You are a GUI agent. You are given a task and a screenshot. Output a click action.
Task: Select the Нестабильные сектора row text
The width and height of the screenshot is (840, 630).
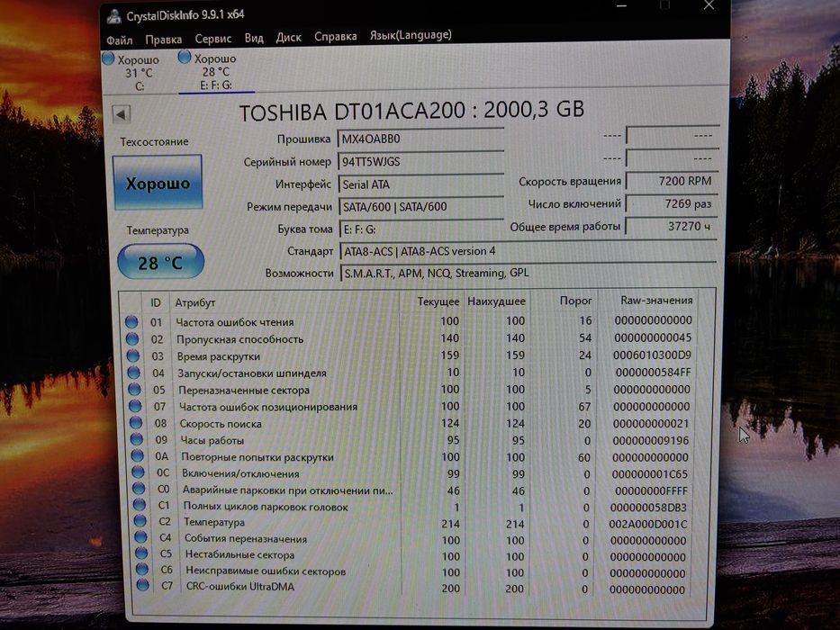[239, 555]
